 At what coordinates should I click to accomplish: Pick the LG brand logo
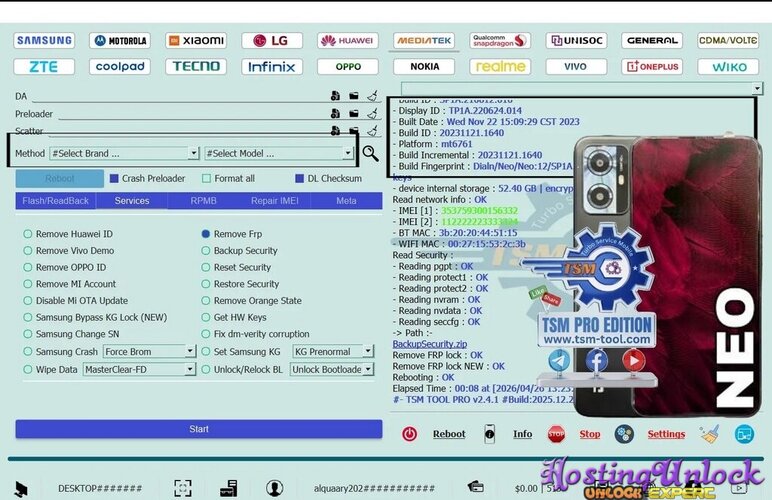coord(272,40)
